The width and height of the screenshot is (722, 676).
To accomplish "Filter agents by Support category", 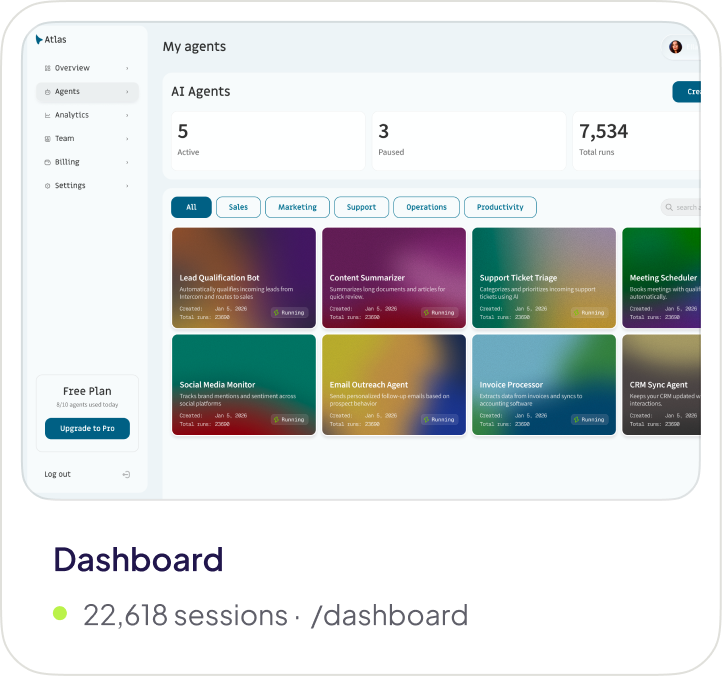I will [361, 207].
